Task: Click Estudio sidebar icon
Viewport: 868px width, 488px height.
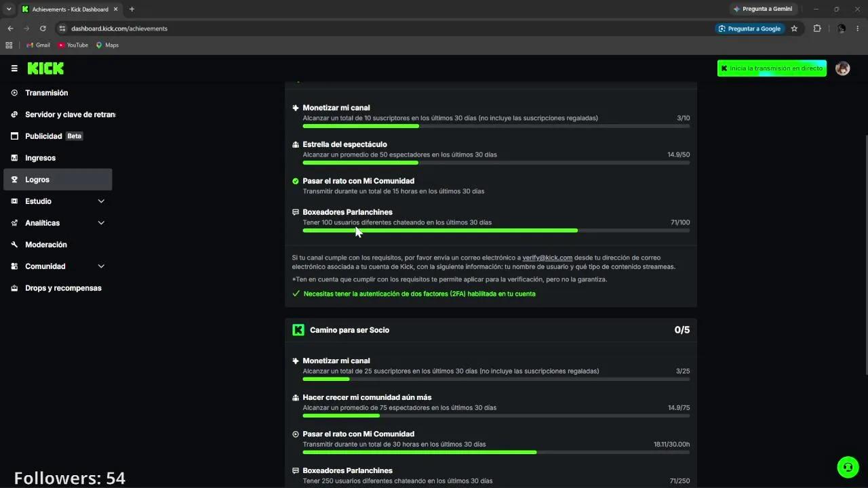Action: tap(14, 201)
